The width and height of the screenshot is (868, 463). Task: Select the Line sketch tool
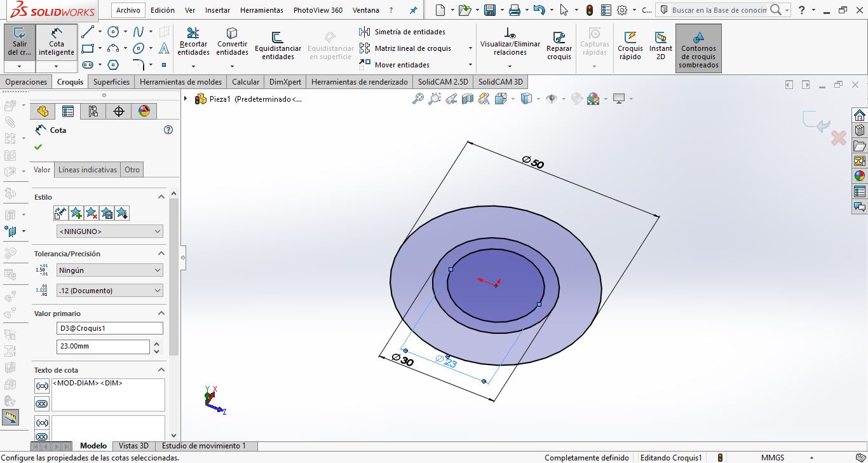click(x=87, y=32)
